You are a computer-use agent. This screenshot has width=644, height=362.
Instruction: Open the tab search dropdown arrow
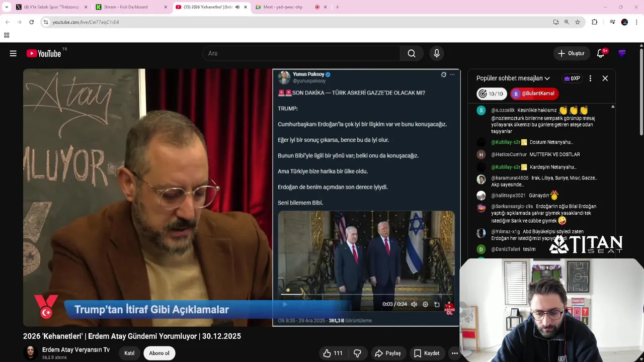7,7
